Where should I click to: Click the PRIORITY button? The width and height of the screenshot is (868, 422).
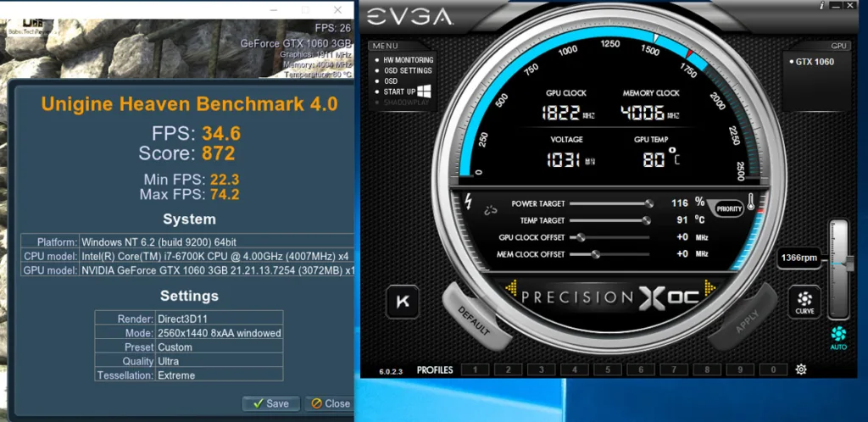pos(728,208)
